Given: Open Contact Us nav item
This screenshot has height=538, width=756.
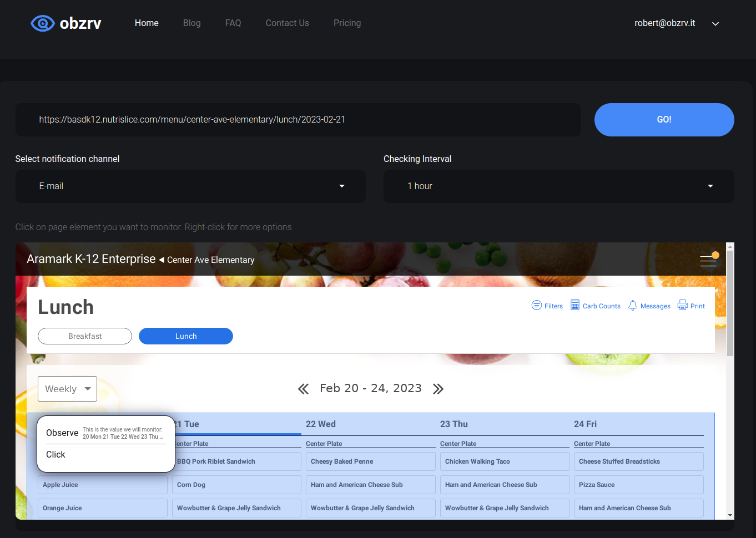Looking at the screenshot, I should click(x=288, y=23).
